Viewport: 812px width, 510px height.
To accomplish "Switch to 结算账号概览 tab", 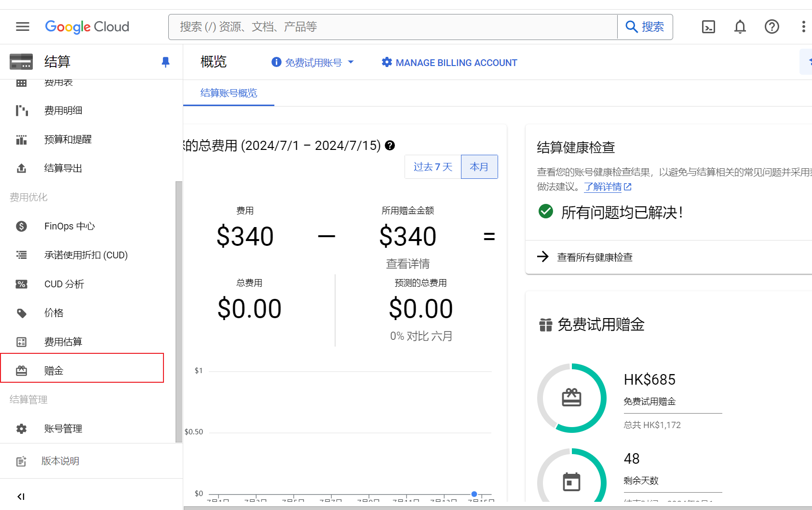I will point(229,93).
